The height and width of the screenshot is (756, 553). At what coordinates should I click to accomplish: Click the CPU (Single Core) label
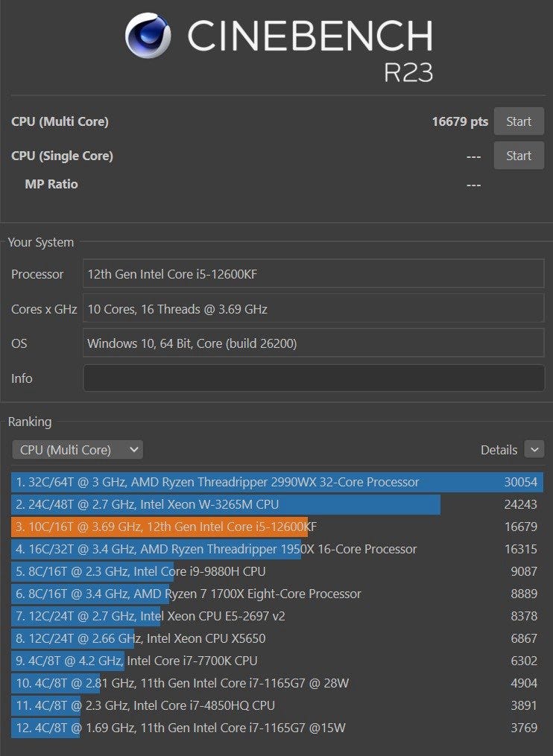point(63,156)
